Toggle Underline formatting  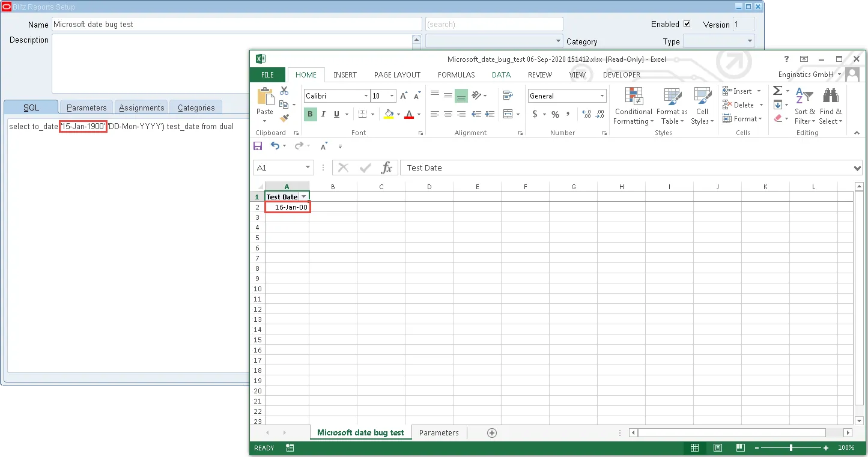tap(336, 114)
